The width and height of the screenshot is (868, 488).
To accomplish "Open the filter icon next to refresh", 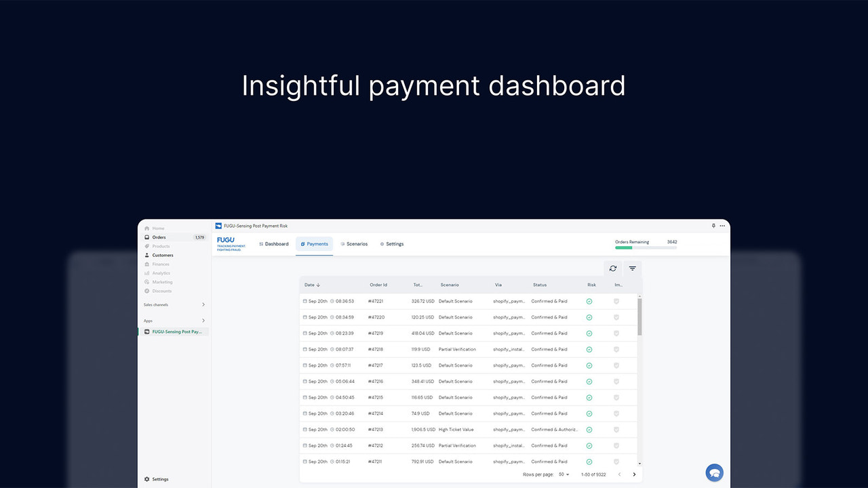I will (632, 268).
